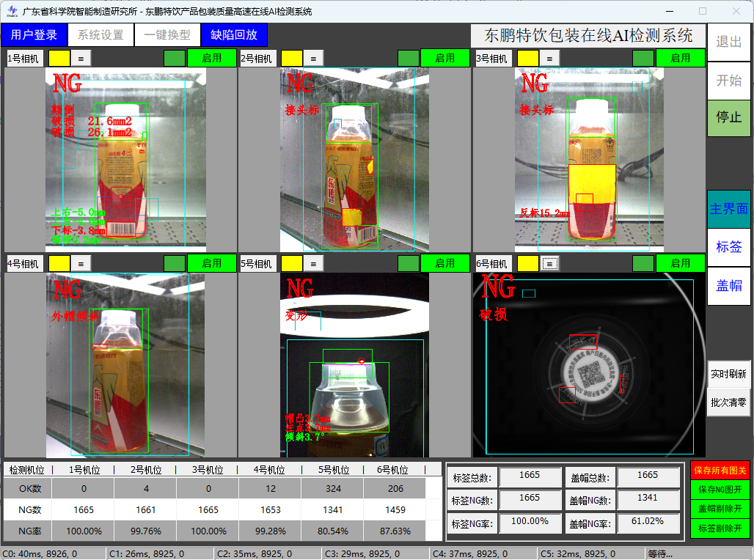Toggle the 盖帽剔除开 switch
754x560 pixels.
coord(720,509)
